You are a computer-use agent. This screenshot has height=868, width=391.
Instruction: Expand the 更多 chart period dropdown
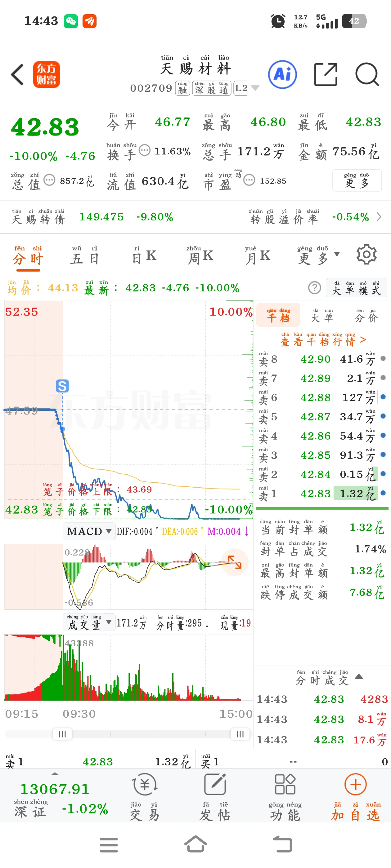pos(318,256)
